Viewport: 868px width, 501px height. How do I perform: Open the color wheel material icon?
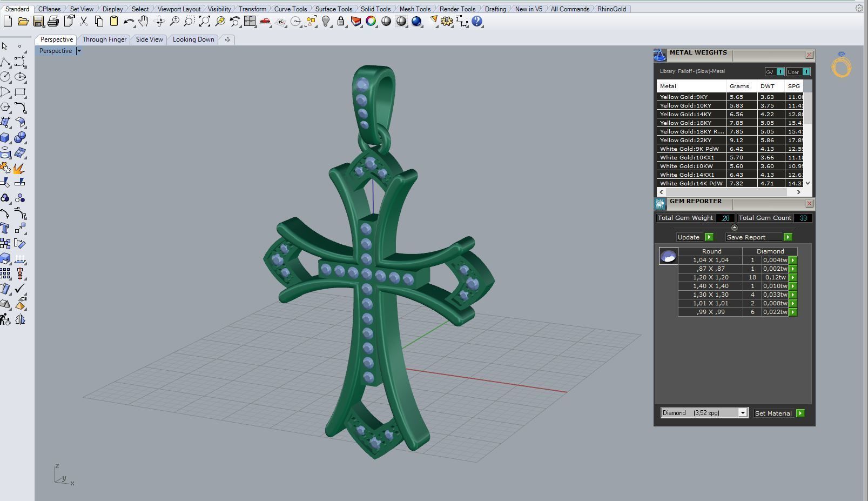371,22
